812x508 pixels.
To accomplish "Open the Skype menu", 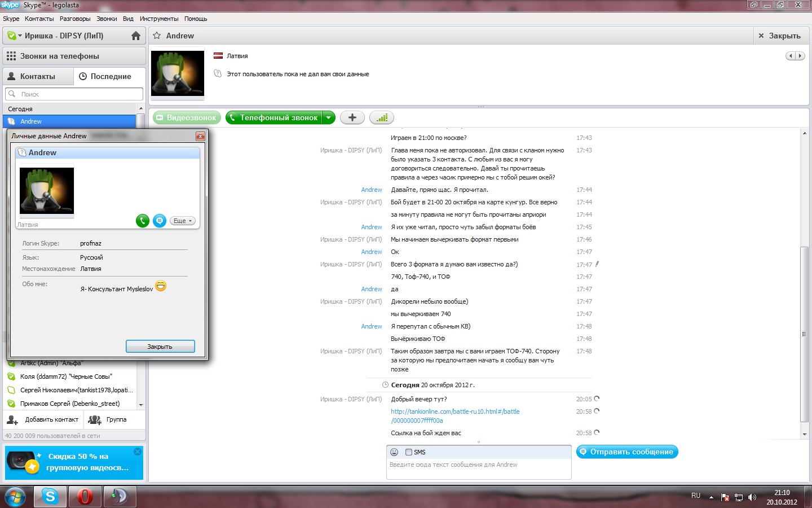I will pyautogui.click(x=11, y=19).
